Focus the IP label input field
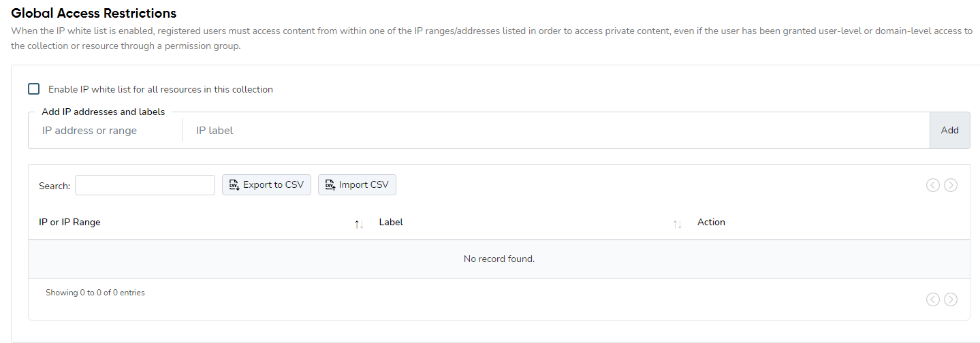This screenshot has height=343, width=980. [555, 131]
